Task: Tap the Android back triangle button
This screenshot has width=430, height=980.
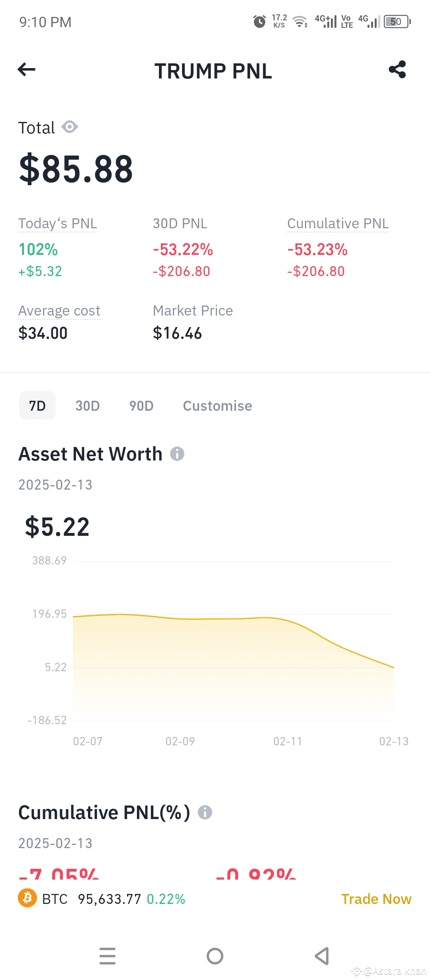Action: point(322,956)
